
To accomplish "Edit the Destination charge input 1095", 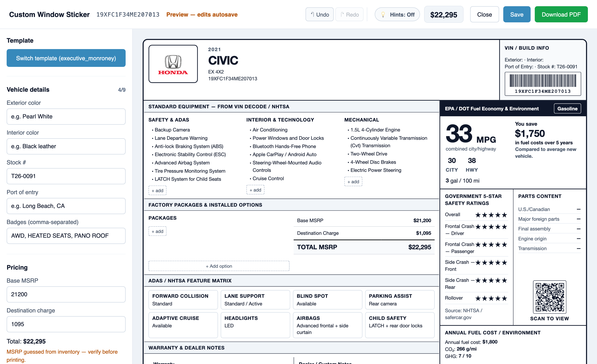I will [x=66, y=324].
